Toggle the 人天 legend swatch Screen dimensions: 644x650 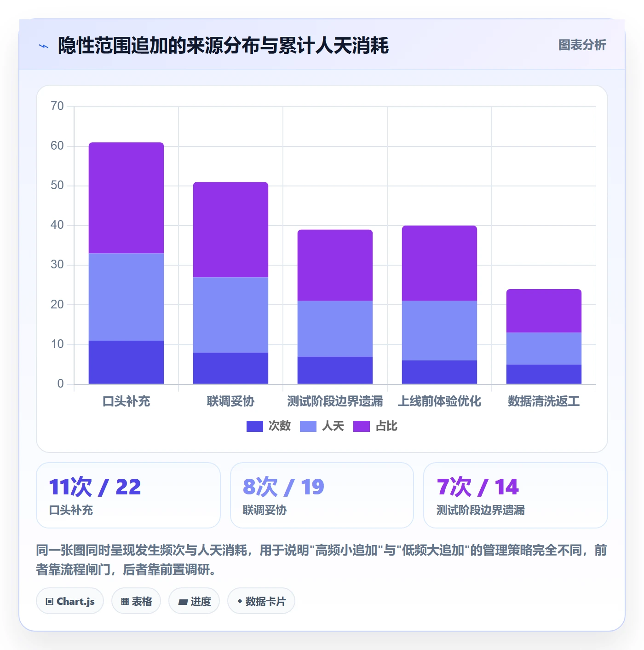pos(308,426)
